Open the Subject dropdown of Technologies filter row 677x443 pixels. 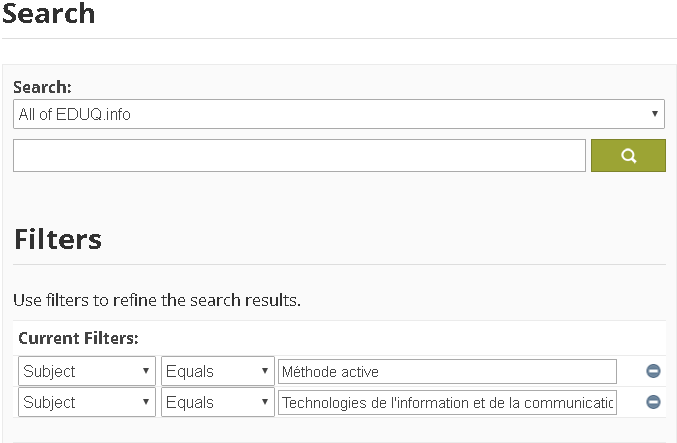[87, 402]
